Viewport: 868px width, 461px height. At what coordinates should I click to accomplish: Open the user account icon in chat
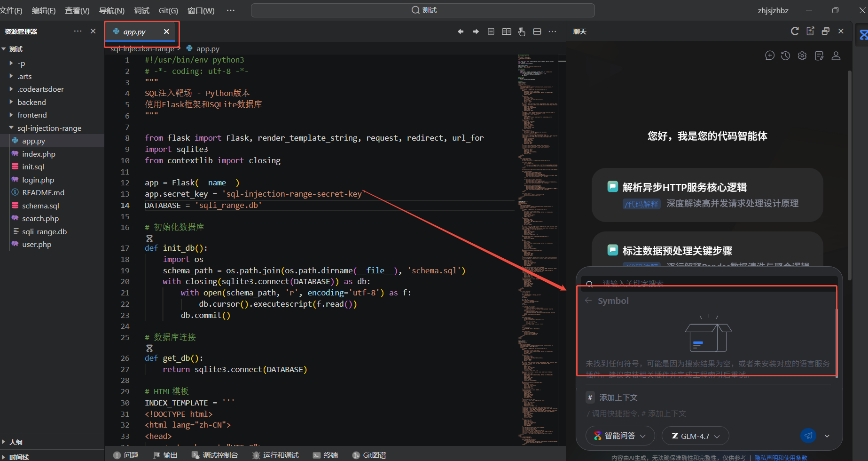point(836,56)
